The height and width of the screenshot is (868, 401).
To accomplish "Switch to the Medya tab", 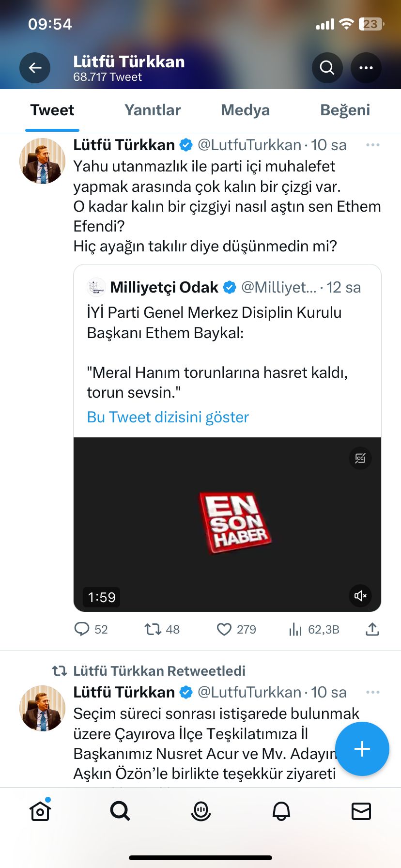I will (245, 110).
